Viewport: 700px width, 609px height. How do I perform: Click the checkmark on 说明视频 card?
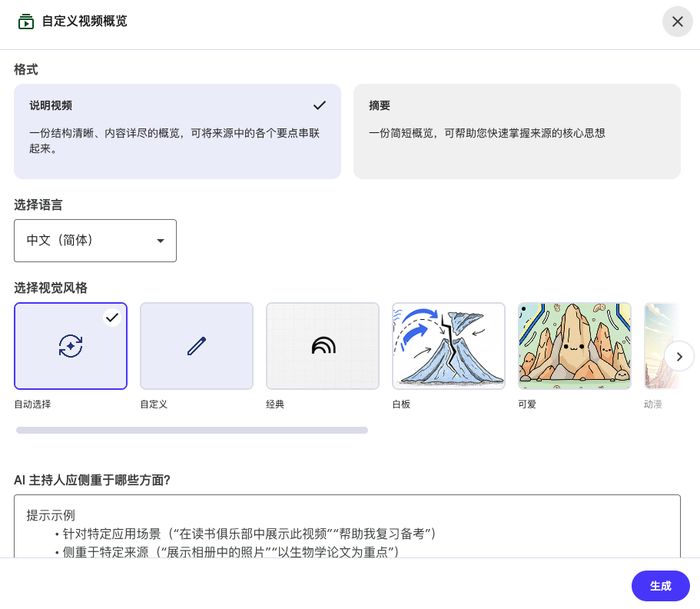320,105
